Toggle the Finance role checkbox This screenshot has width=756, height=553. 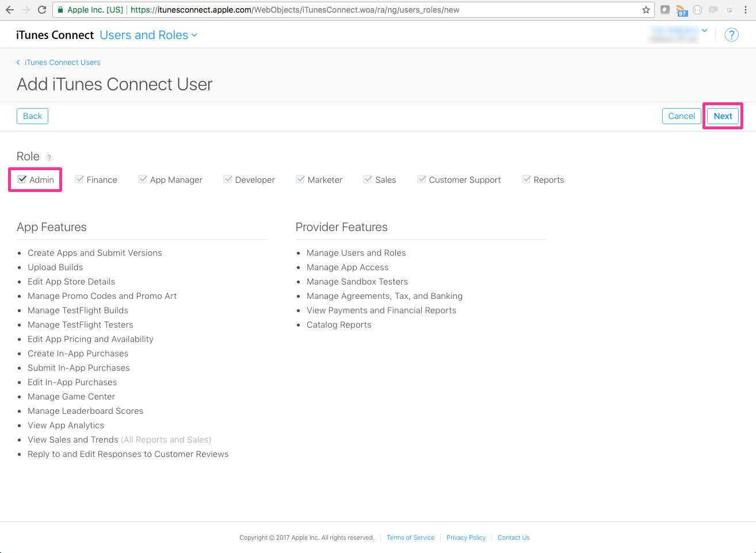(79, 179)
